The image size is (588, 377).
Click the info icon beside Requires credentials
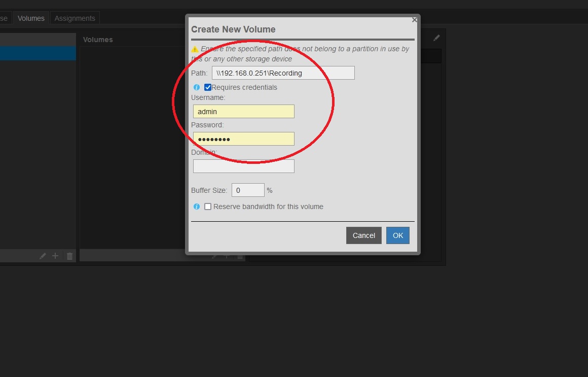pyautogui.click(x=197, y=87)
